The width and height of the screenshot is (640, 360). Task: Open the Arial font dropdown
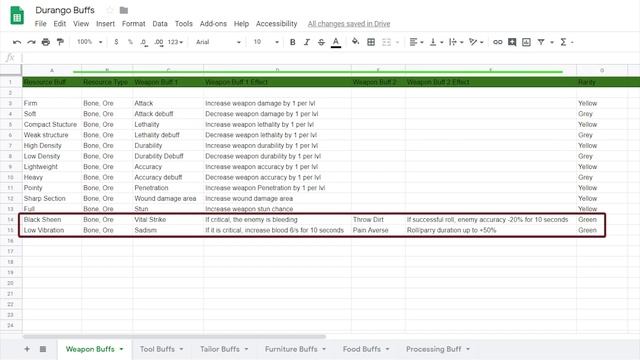218,42
